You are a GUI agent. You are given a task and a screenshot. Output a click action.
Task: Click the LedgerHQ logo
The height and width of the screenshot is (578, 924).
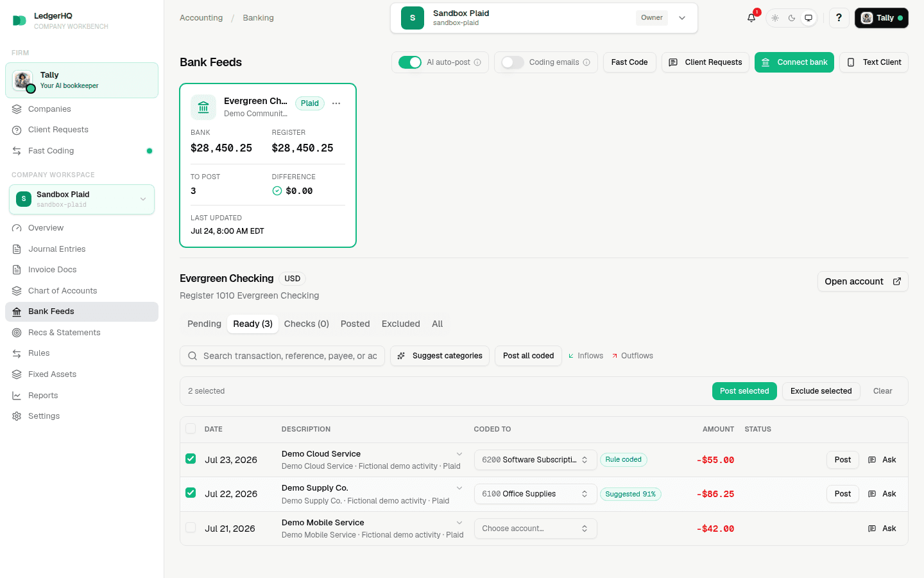(x=19, y=21)
